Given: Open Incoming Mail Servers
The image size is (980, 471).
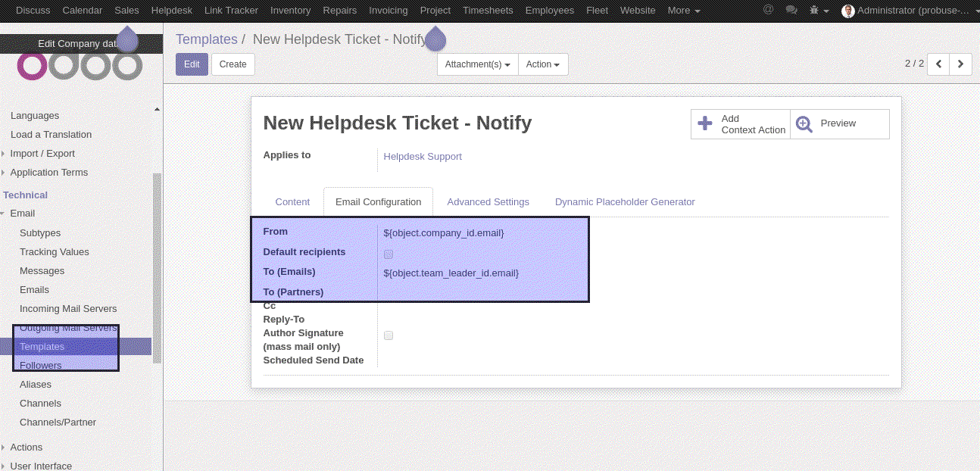Looking at the screenshot, I should tap(68, 309).
